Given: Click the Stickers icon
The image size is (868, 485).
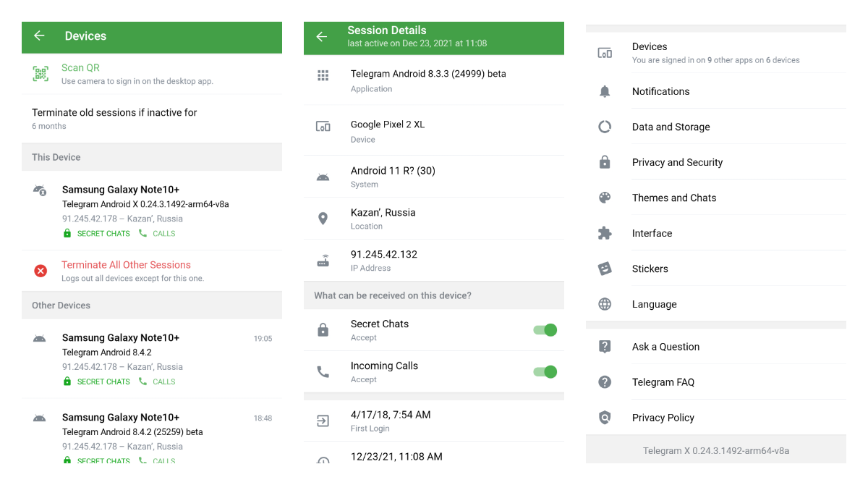Looking at the screenshot, I should [605, 269].
